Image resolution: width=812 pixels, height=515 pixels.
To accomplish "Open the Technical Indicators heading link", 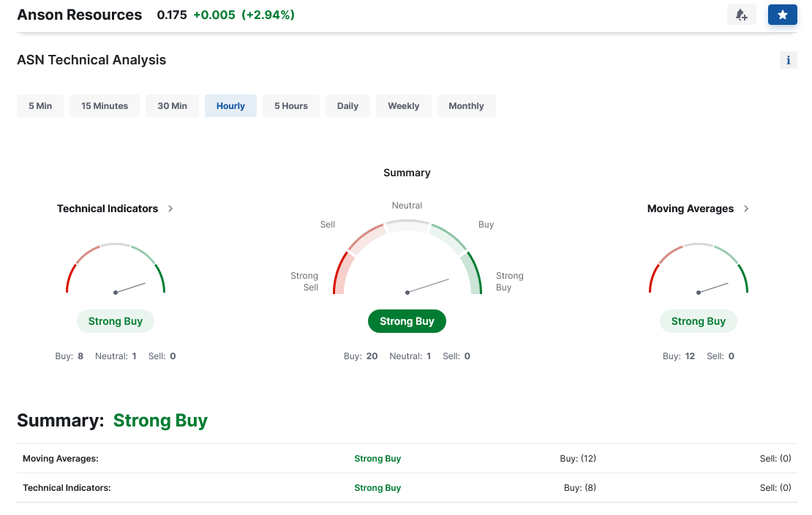I will point(108,208).
